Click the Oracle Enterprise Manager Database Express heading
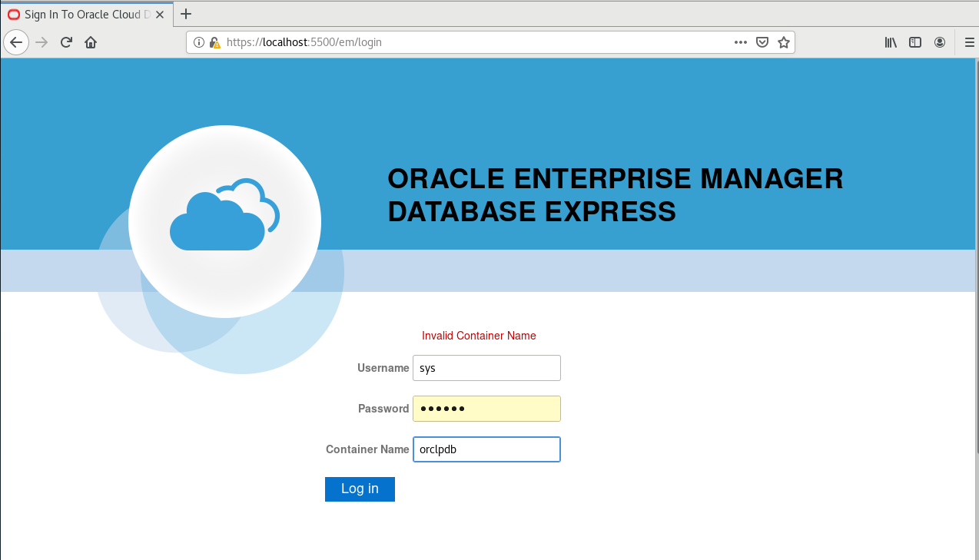This screenshot has width=979, height=560. 615,195
